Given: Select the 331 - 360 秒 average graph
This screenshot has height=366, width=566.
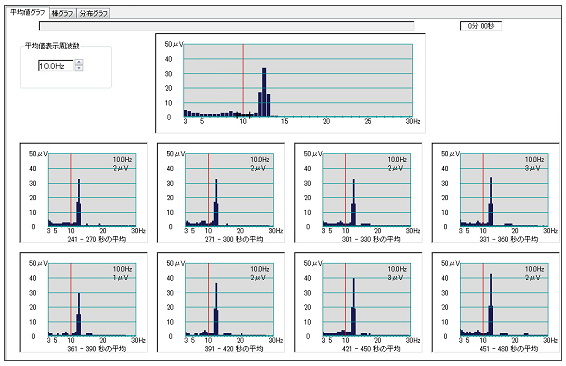Looking at the screenshot, I should tap(496, 193).
